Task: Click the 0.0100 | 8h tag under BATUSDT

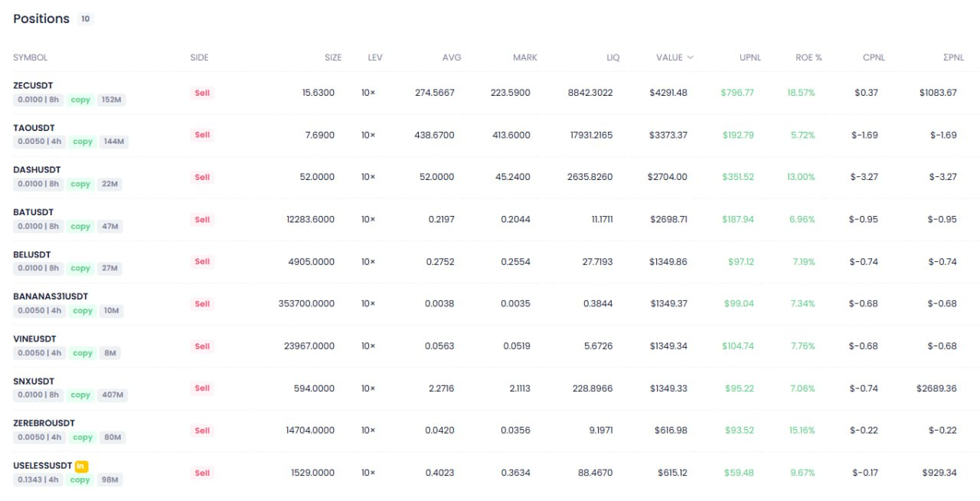Action: click(38, 227)
